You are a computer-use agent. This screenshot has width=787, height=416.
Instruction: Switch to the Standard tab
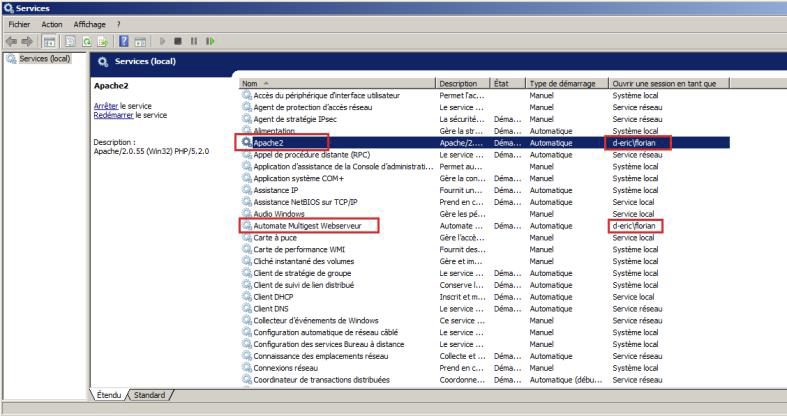(150, 395)
